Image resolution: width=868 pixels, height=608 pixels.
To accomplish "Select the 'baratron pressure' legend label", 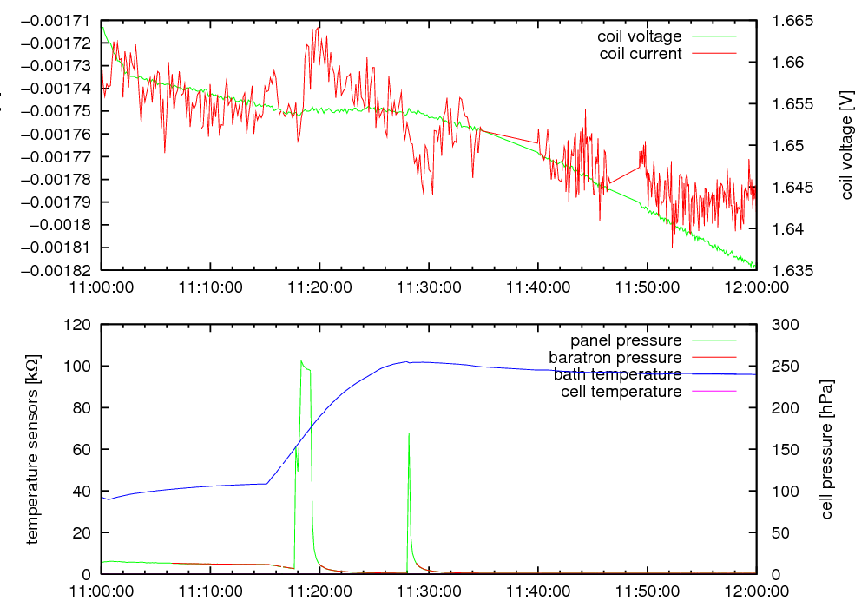I will 615,357.
